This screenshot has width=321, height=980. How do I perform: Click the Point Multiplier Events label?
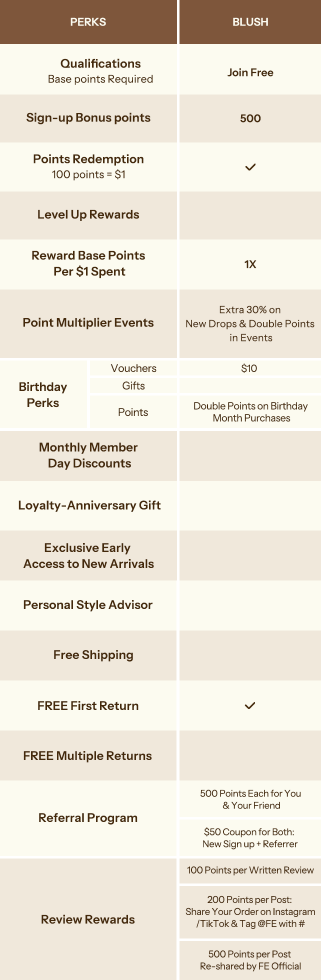click(88, 322)
